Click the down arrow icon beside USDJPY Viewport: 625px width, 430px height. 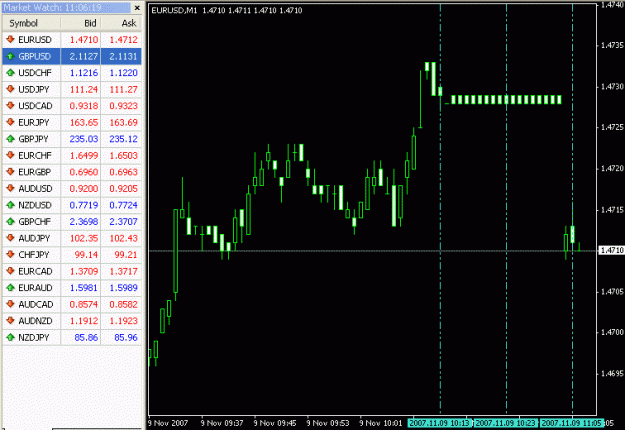tap(10, 89)
